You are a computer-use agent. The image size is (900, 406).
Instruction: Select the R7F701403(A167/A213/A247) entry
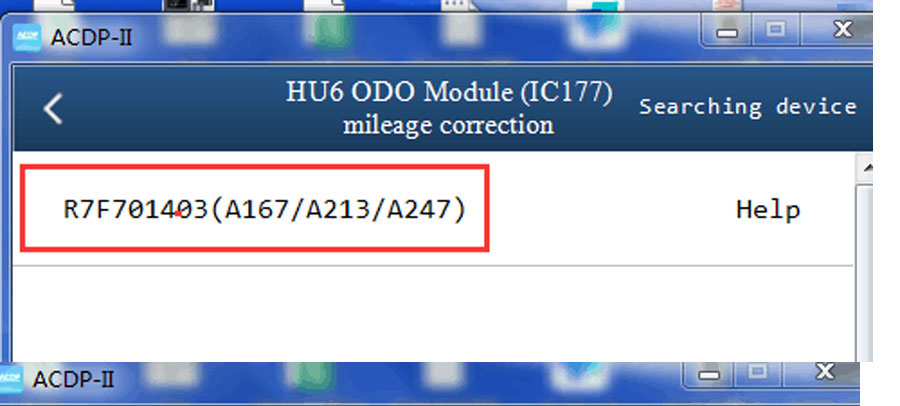pos(254,208)
